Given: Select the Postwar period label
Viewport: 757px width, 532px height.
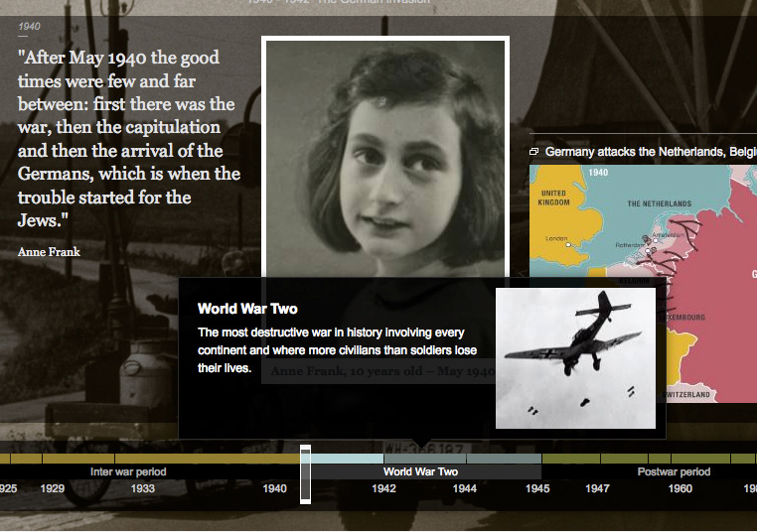Looking at the screenshot, I should click(x=674, y=471).
